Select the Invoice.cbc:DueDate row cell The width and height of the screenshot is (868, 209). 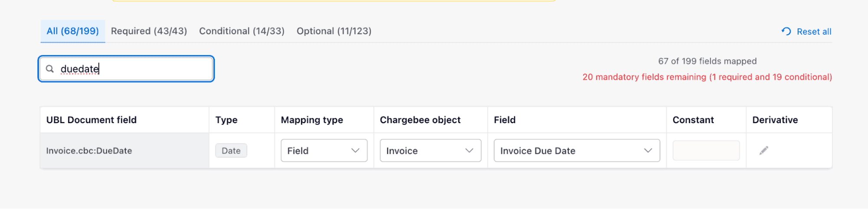(x=89, y=151)
